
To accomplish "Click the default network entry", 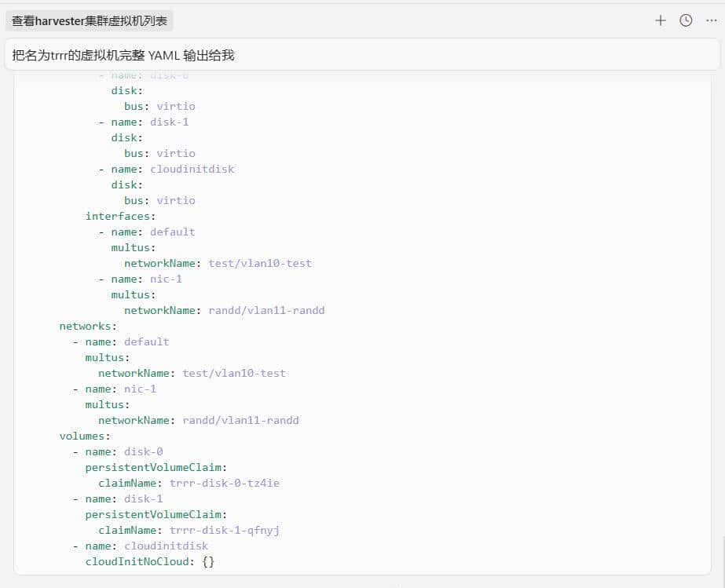I will pyautogui.click(x=146, y=341).
